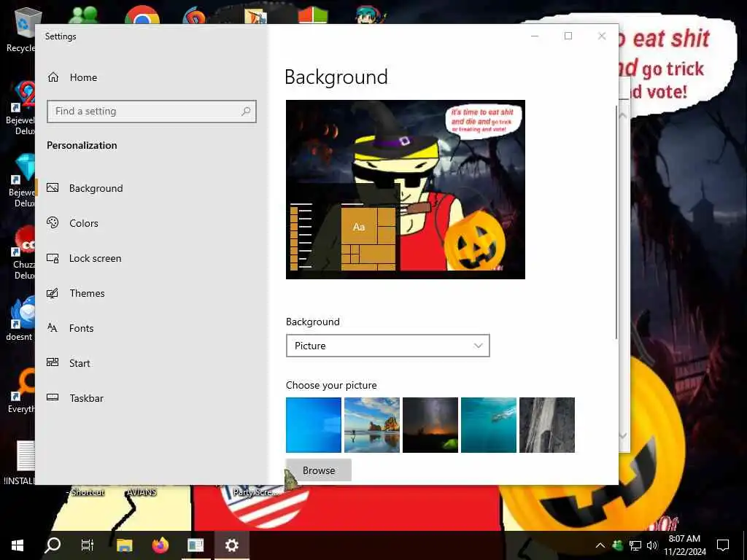Click the Colors palette icon

(53, 222)
